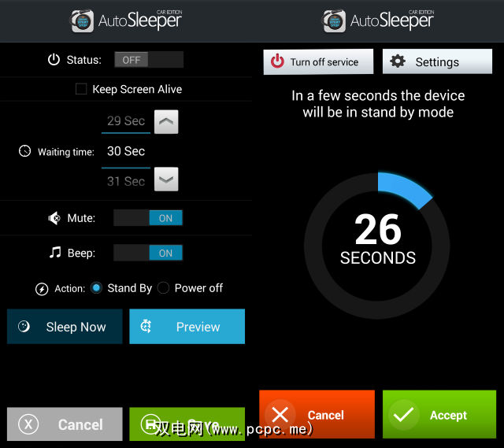The width and height of the screenshot is (504, 448).
Task: Toggle the Beep switch showing ON
Action: pyautogui.click(x=148, y=253)
